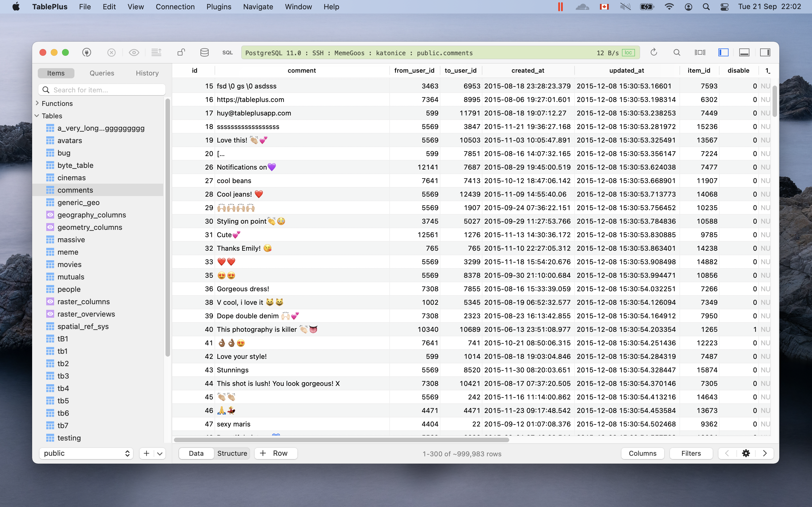Toggle the left sidebar panel icon
The image size is (812, 507).
coord(723,53)
